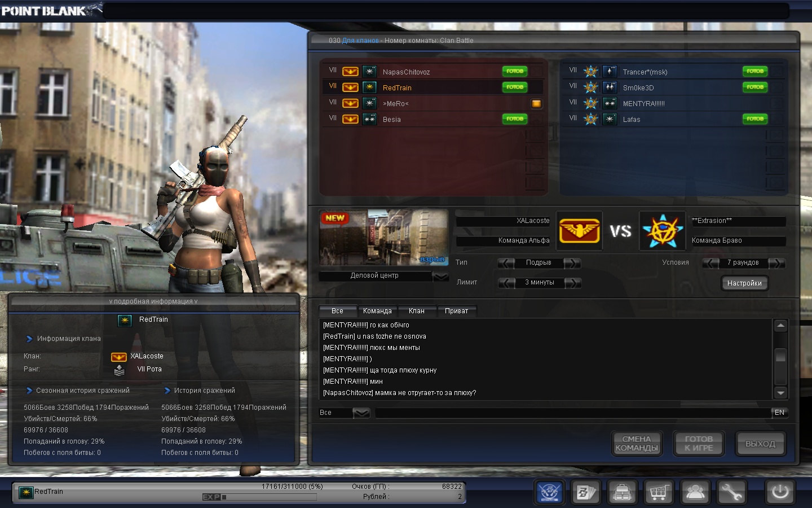Click XALacoste clan badge in info panel
Image resolution: width=812 pixels, height=508 pixels.
(118, 357)
